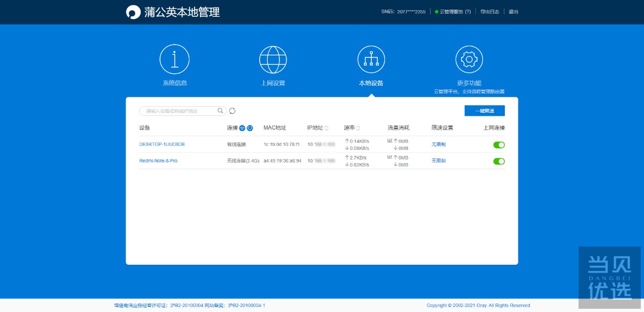
Task: Filter by wired connection icon beside 连接
Action: click(250, 128)
